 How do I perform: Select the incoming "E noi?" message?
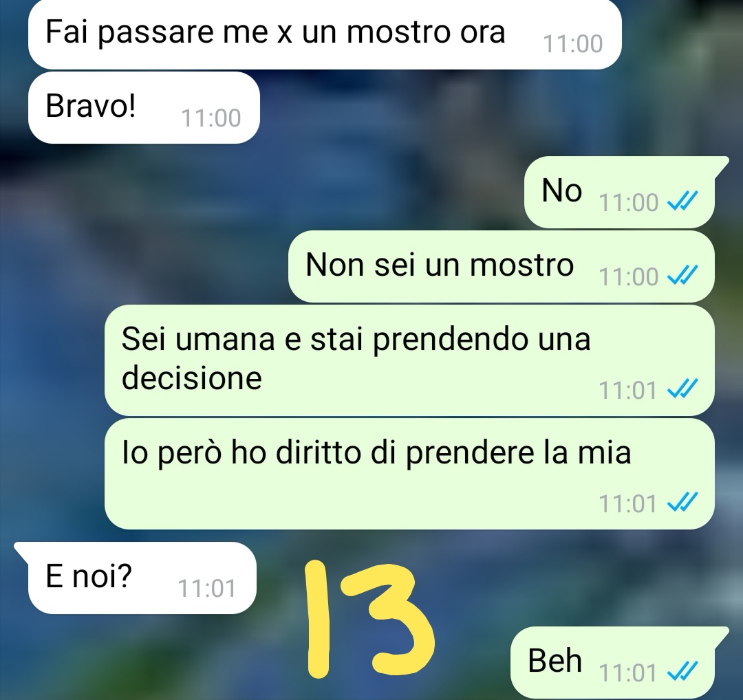pyautogui.click(x=136, y=578)
